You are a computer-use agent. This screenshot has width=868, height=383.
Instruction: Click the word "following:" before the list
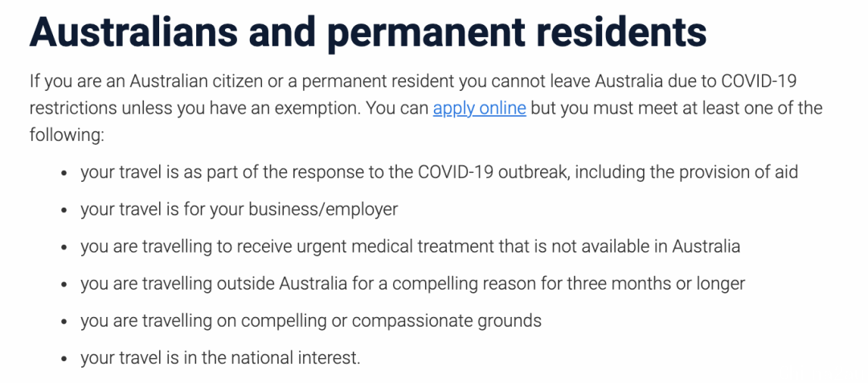tap(67, 135)
